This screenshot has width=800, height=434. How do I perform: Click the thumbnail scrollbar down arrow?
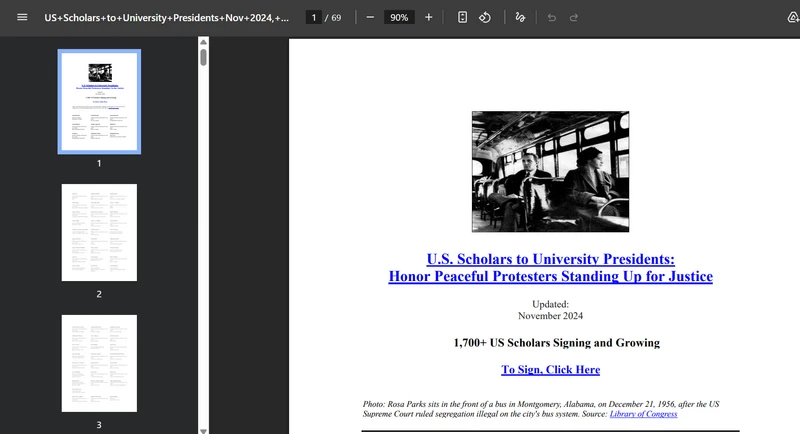(204, 431)
